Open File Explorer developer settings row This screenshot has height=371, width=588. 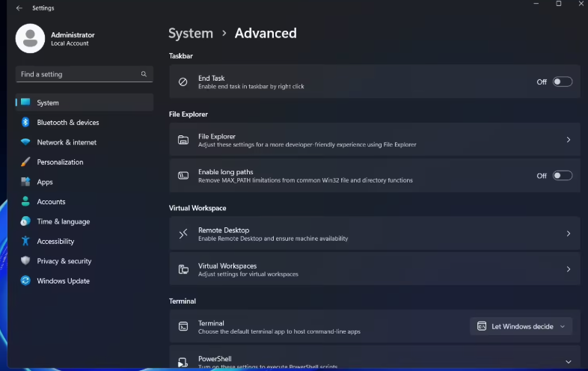(374, 140)
